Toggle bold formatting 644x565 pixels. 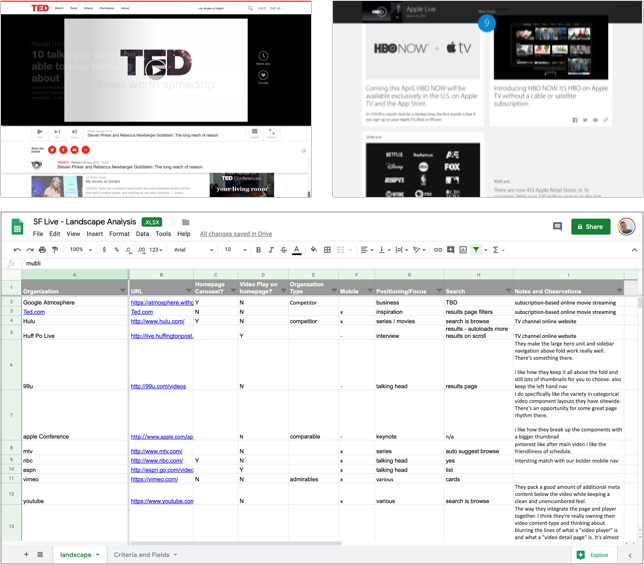(258, 250)
